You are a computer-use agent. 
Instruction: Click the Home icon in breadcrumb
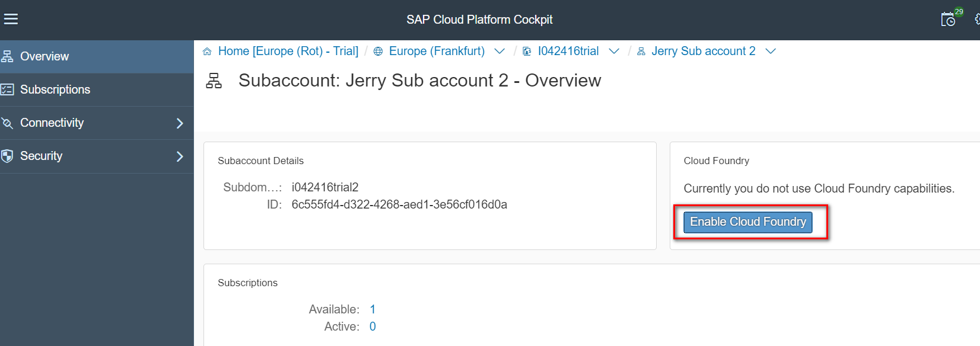pyautogui.click(x=207, y=52)
